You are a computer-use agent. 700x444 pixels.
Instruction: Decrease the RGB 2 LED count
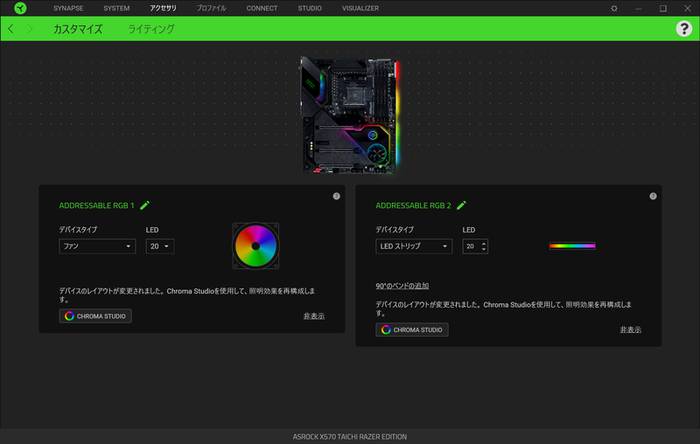(x=483, y=249)
